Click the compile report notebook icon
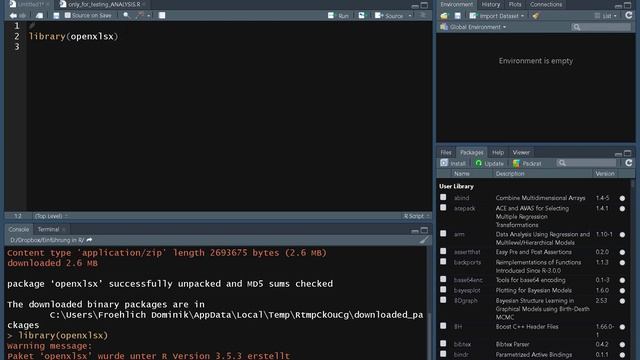 162,16
